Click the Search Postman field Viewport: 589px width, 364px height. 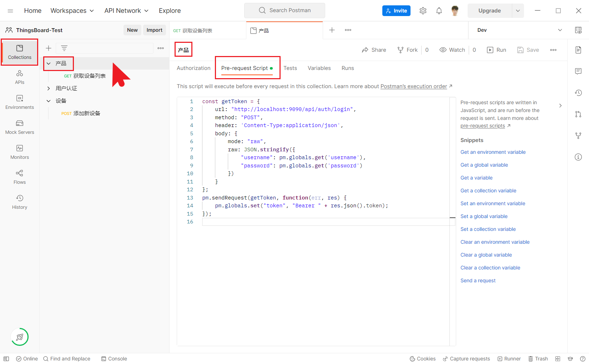pos(285,10)
